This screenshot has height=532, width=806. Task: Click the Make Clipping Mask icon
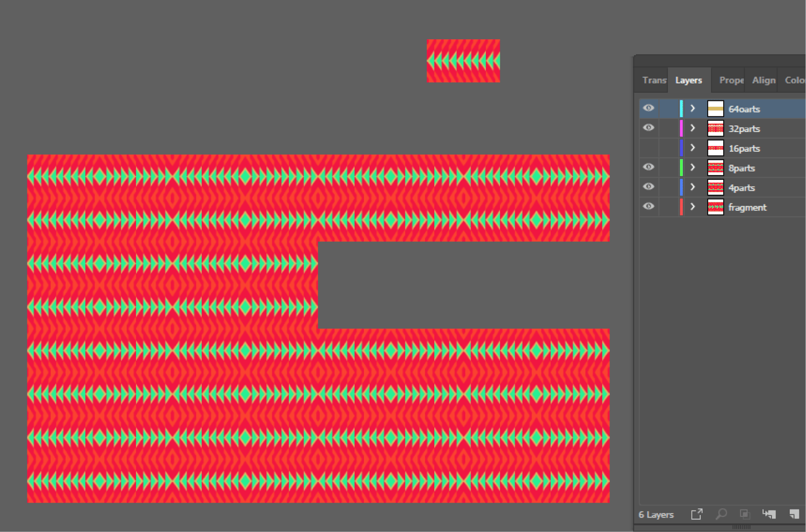click(745, 514)
